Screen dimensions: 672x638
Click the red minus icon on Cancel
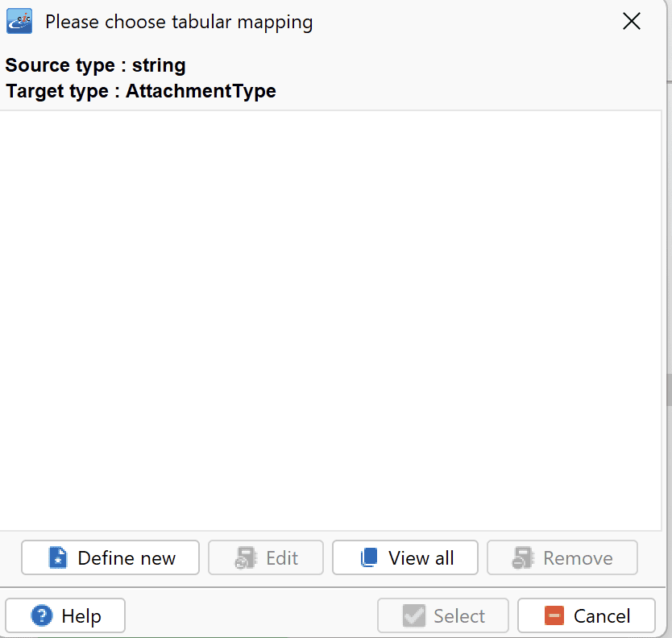[x=554, y=615]
